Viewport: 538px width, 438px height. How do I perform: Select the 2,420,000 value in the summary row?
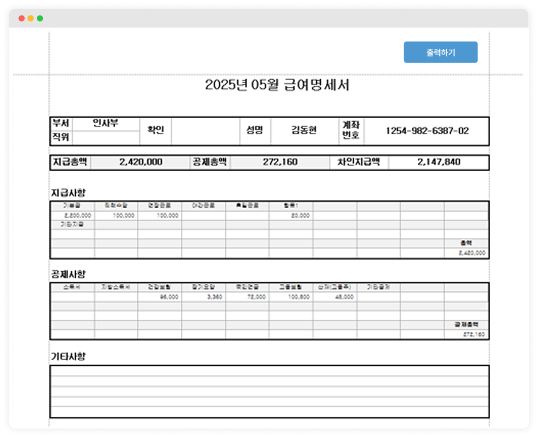[141, 162]
